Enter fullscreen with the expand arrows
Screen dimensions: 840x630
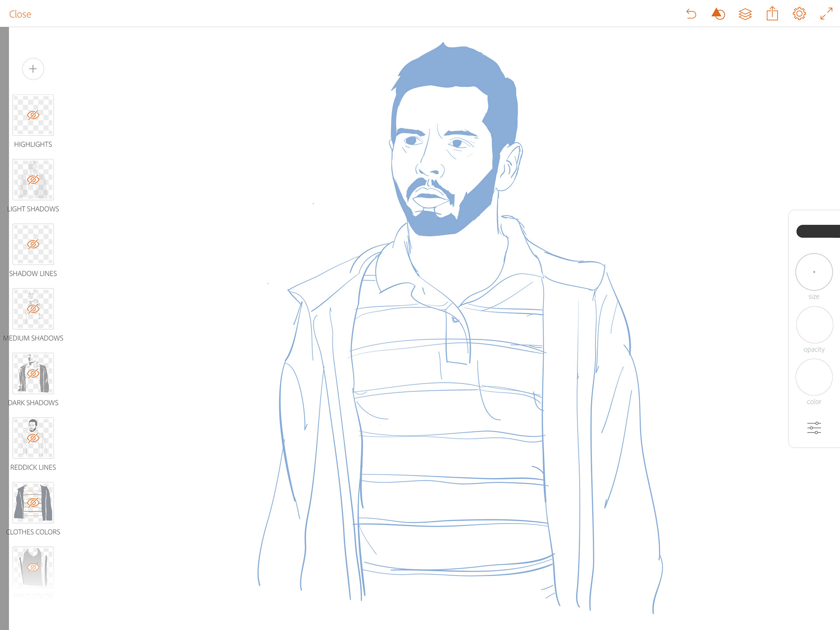826,14
